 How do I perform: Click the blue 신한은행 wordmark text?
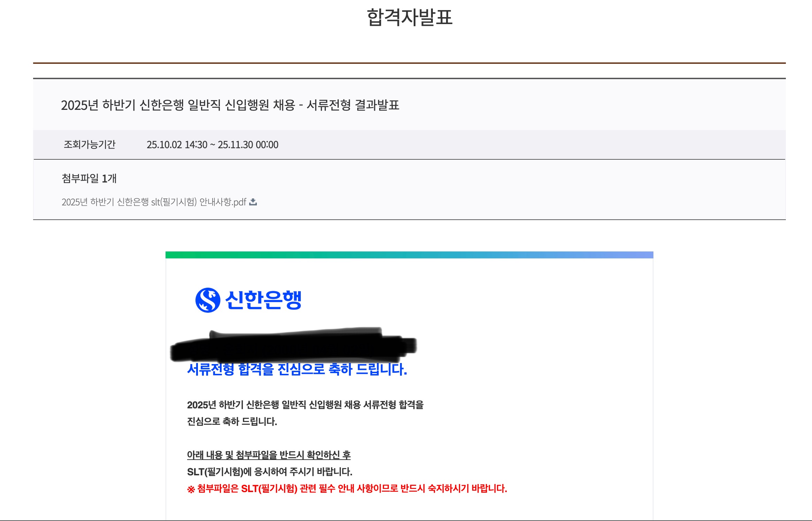point(263,300)
